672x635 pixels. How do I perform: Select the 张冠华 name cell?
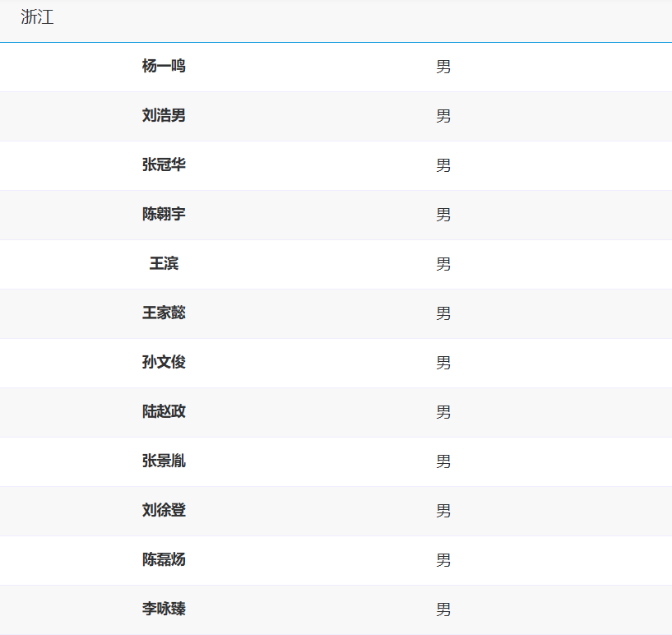[x=164, y=165]
